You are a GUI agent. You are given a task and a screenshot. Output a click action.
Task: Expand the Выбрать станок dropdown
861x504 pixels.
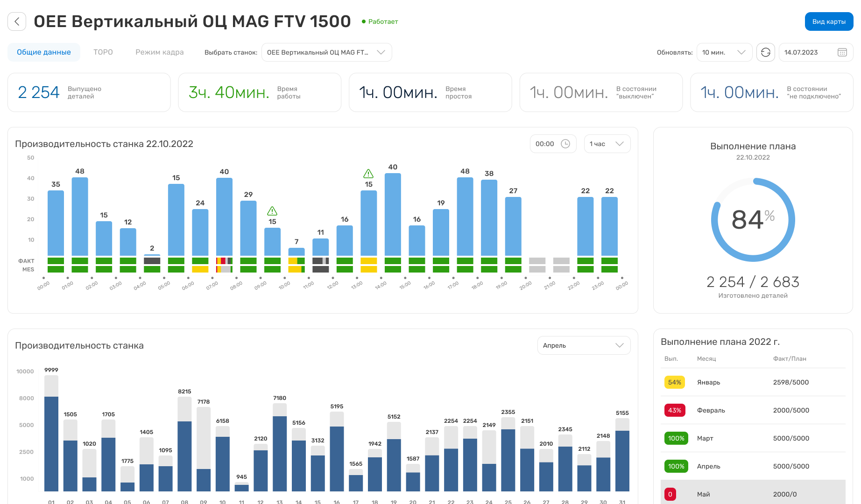tap(326, 52)
